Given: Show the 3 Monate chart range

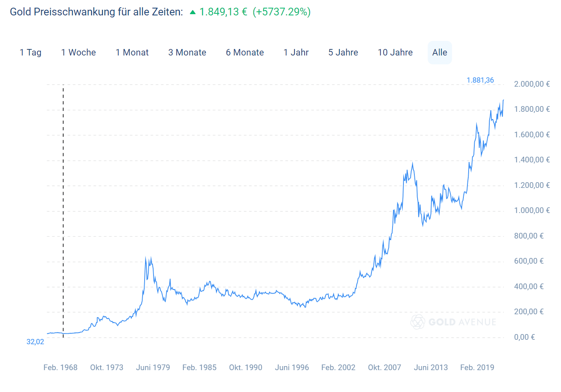Looking at the screenshot, I should (187, 53).
